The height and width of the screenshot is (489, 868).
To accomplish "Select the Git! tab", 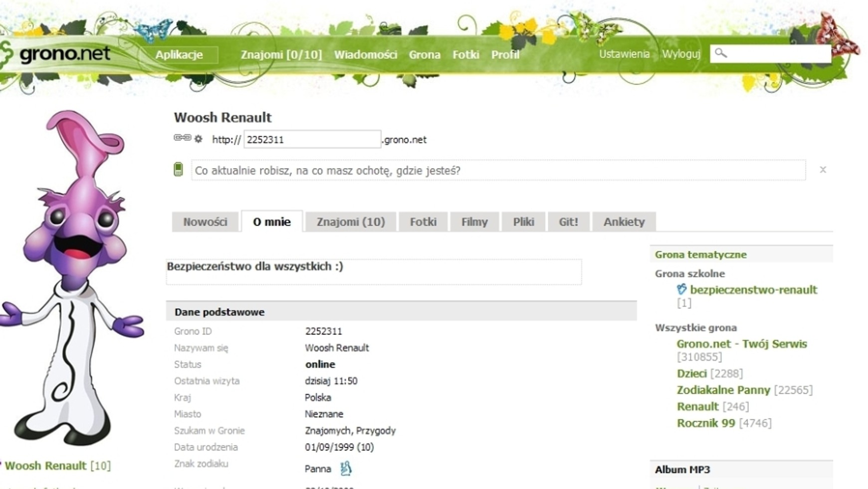I will [x=568, y=222].
